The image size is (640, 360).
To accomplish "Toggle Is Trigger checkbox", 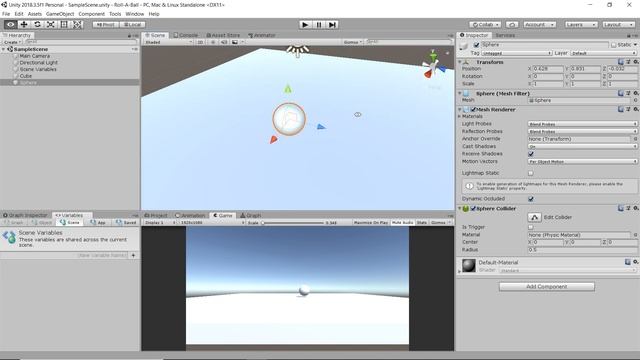I will pos(531,227).
